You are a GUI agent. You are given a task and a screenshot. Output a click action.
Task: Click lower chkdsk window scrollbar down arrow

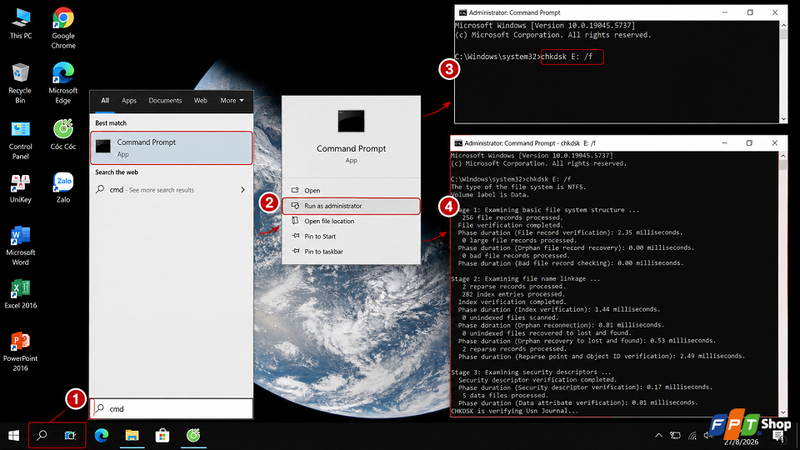(x=783, y=412)
